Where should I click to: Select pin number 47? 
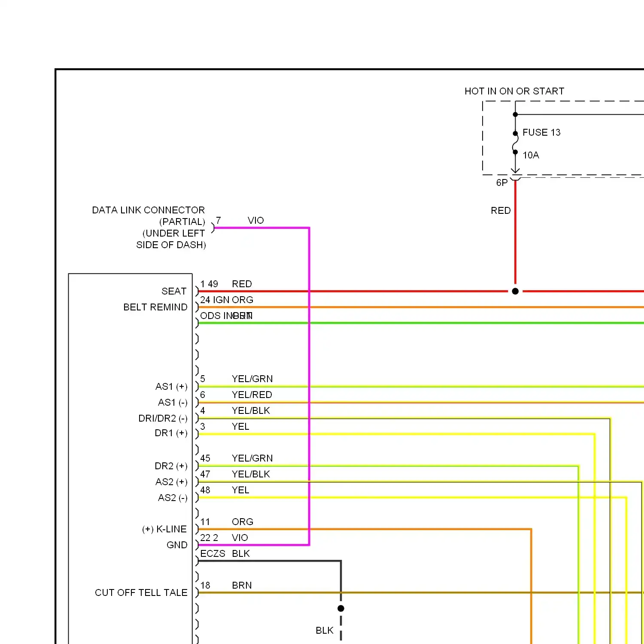point(205,474)
